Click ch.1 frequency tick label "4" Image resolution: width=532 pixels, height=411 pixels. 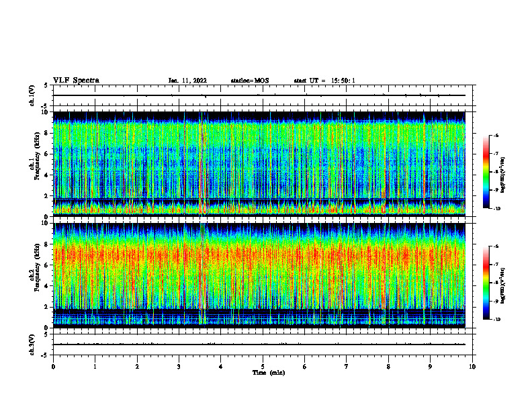point(46,175)
